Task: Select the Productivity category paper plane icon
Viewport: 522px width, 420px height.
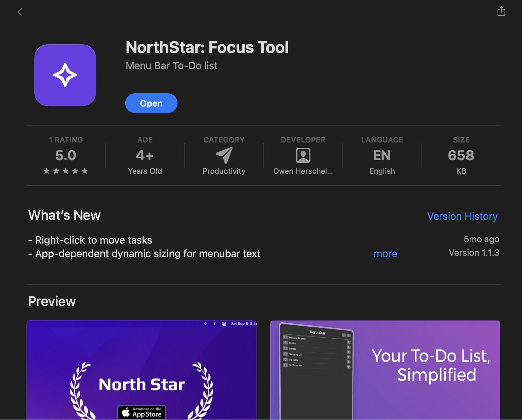Action: click(224, 155)
